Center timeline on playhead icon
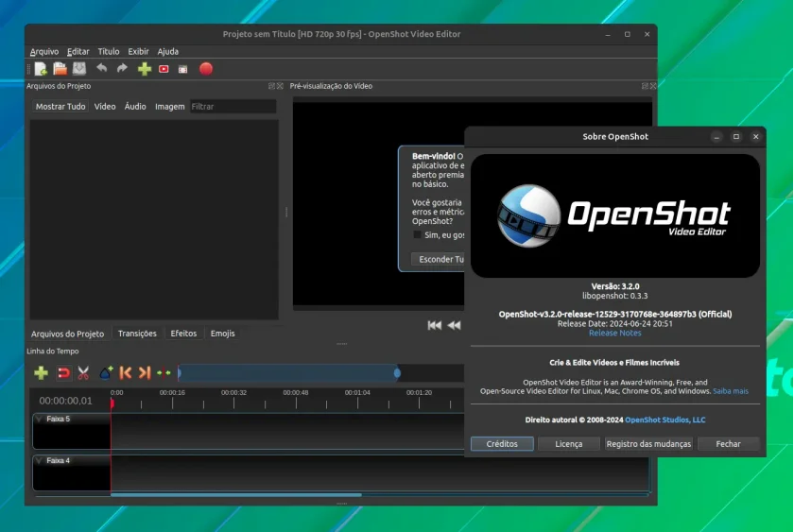The image size is (794, 532). (x=164, y=373)
